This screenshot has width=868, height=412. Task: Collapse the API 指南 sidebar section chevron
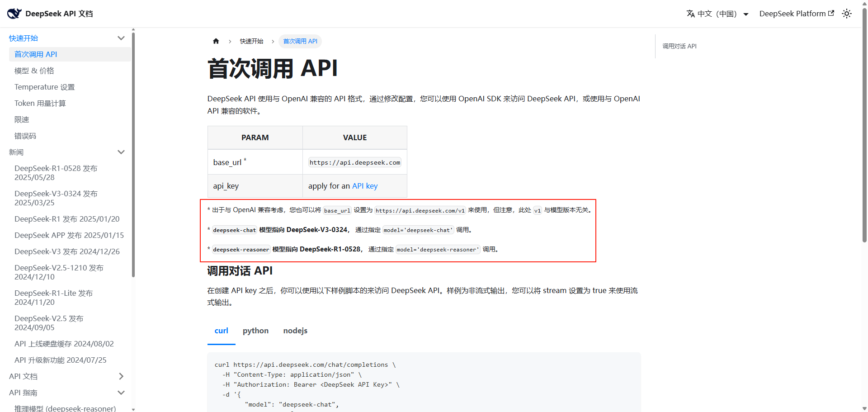click(x=121, y=393)
